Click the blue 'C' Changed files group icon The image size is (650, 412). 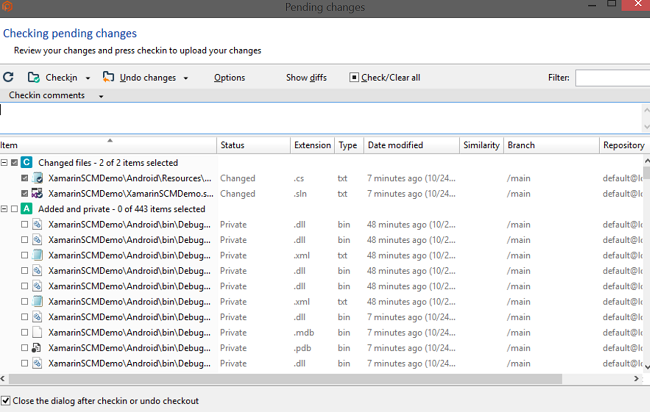[27, 162]
